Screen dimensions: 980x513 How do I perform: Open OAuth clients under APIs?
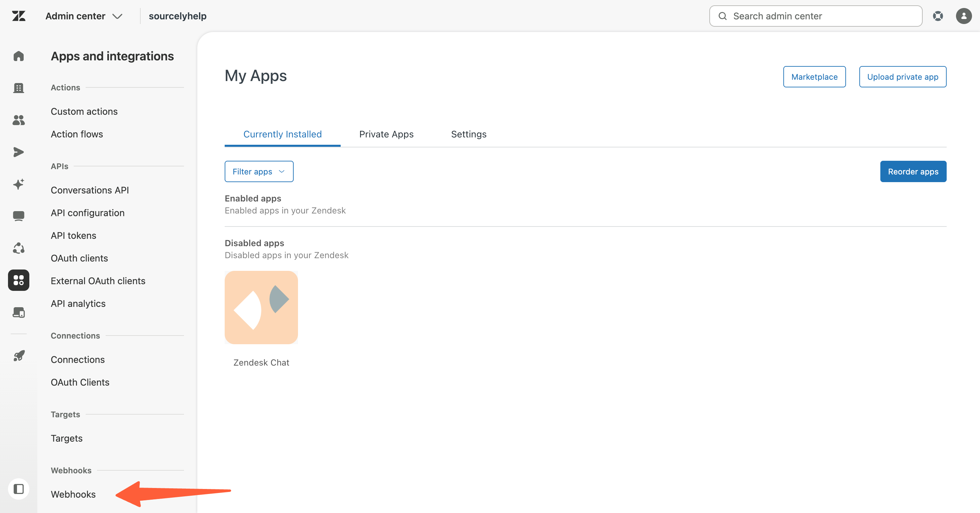[x=79, y=259]
